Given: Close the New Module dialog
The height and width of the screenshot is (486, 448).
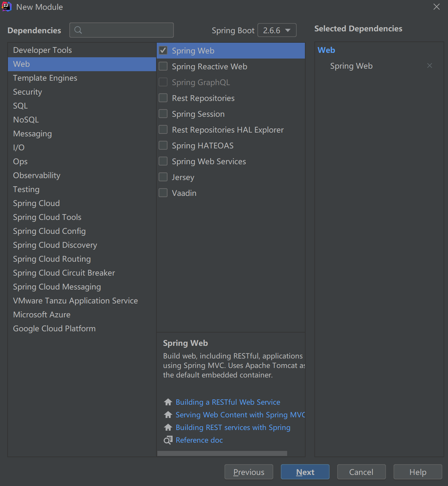Looking at the screenshot, I should click(437, 7).
